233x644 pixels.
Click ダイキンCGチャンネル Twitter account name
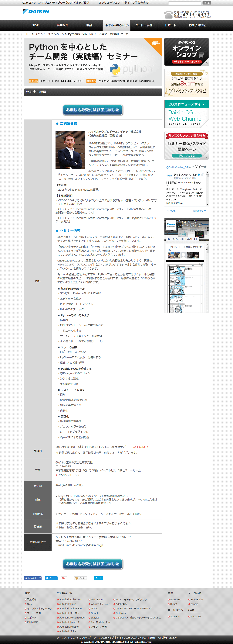pyautogui.click(x=185, y=175)
